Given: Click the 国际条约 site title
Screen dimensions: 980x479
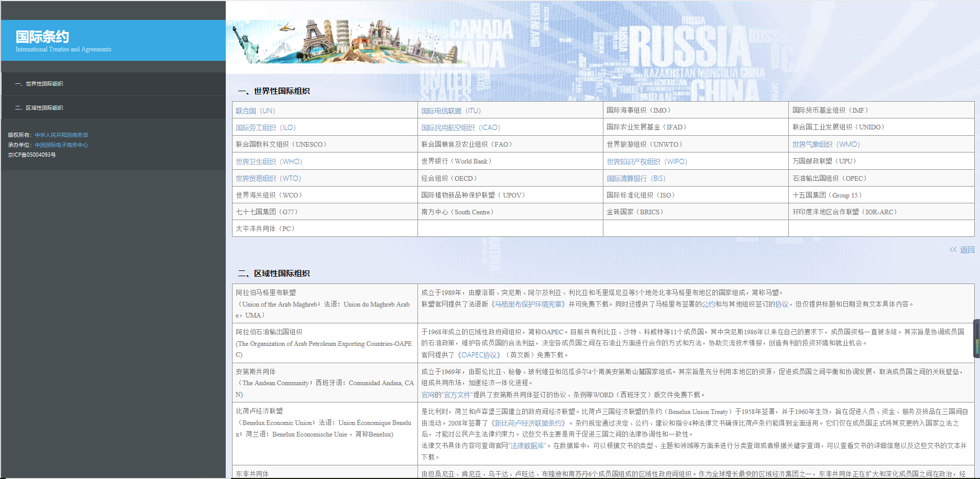Looking at the screenshot, I should [42, 37].
